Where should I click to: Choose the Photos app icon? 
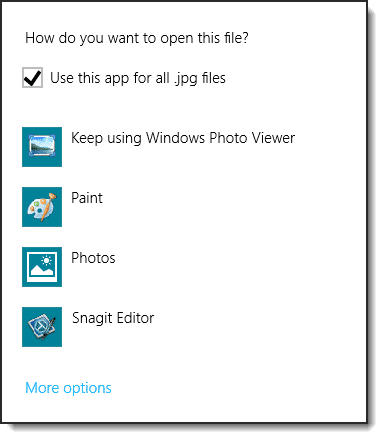click(x=42, y=267)
